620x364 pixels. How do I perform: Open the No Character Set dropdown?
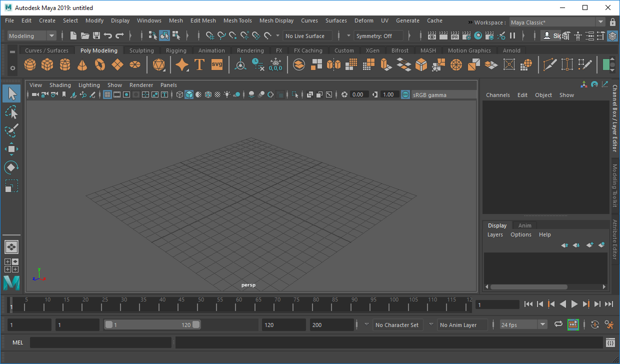click(x=398, y=324)
